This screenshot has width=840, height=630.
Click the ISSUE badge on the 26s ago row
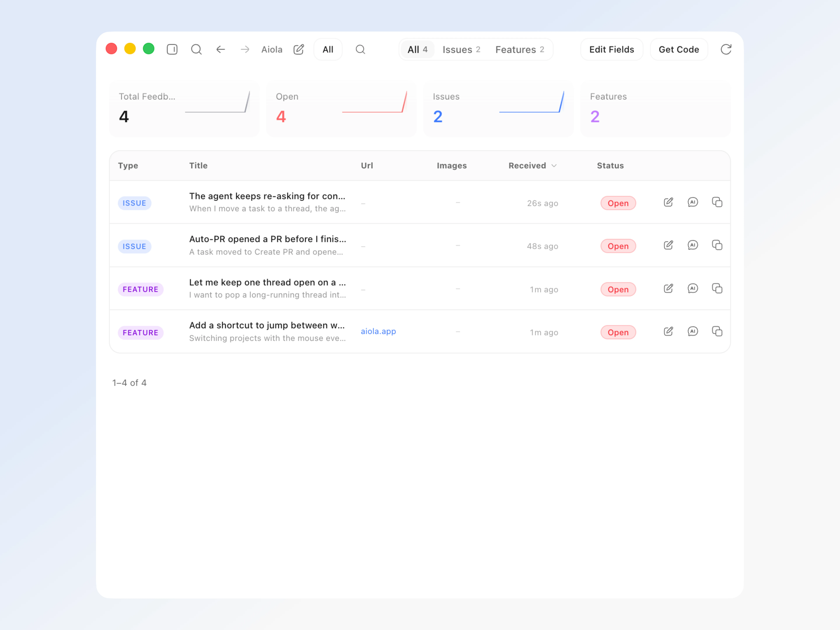coord(134,203)
